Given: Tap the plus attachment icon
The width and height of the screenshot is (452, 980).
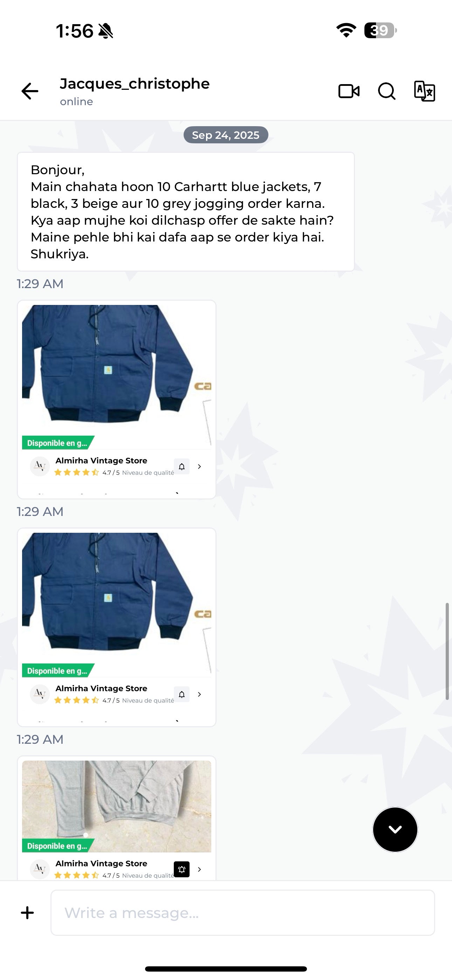Looking at the screenshot, I should (x=27, y=913).
